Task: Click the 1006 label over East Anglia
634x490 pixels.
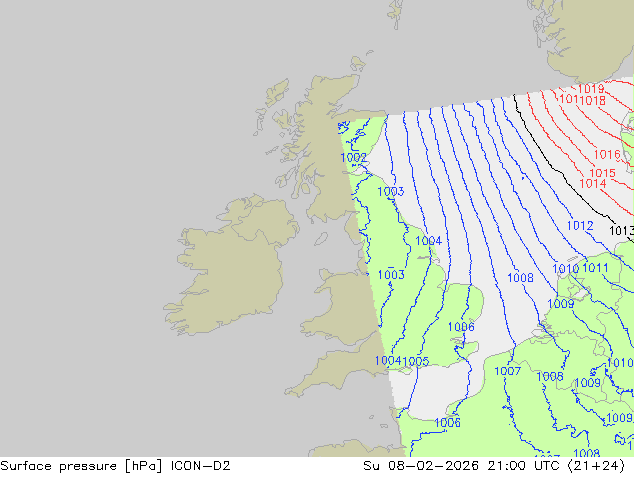Action: tap(461, 327)
